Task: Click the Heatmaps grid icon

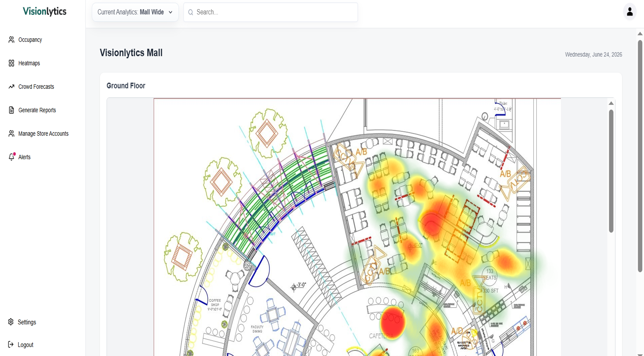Action: [x=11, y=63]
